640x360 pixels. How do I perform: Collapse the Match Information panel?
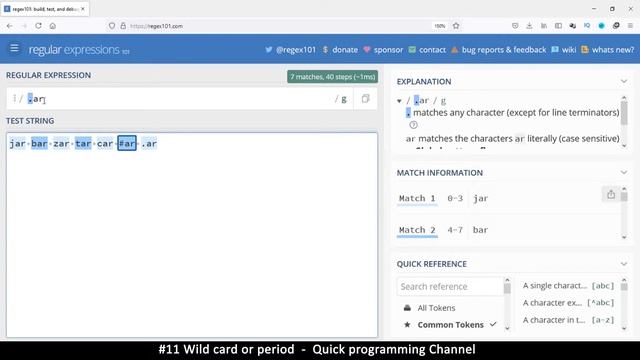[x=624, y=173]
